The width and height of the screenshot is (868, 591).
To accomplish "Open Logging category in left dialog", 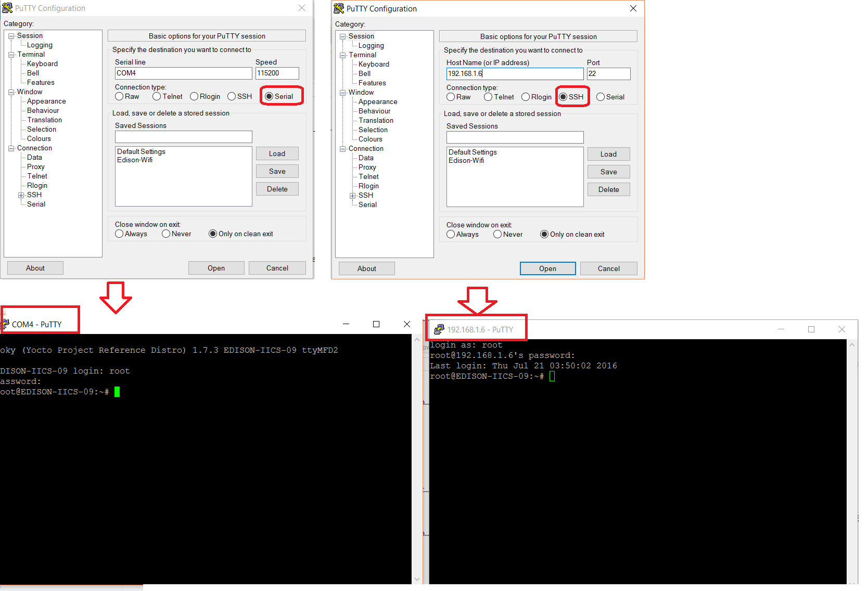I will pos(40,45).
